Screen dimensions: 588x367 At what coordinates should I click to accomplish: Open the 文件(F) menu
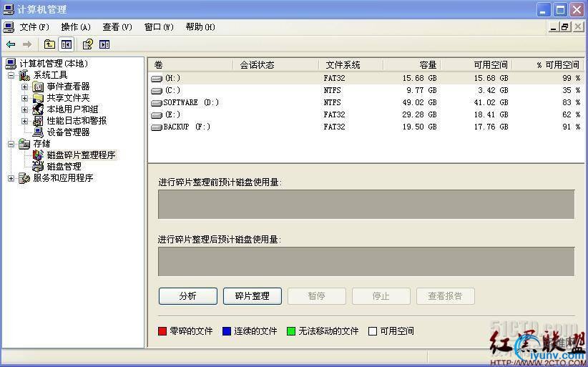[34, 27]
